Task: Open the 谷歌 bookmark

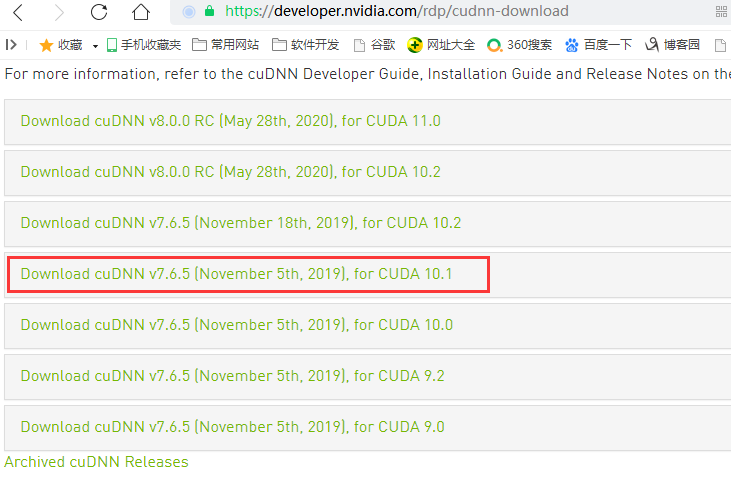Action: (x=374, y=45)
